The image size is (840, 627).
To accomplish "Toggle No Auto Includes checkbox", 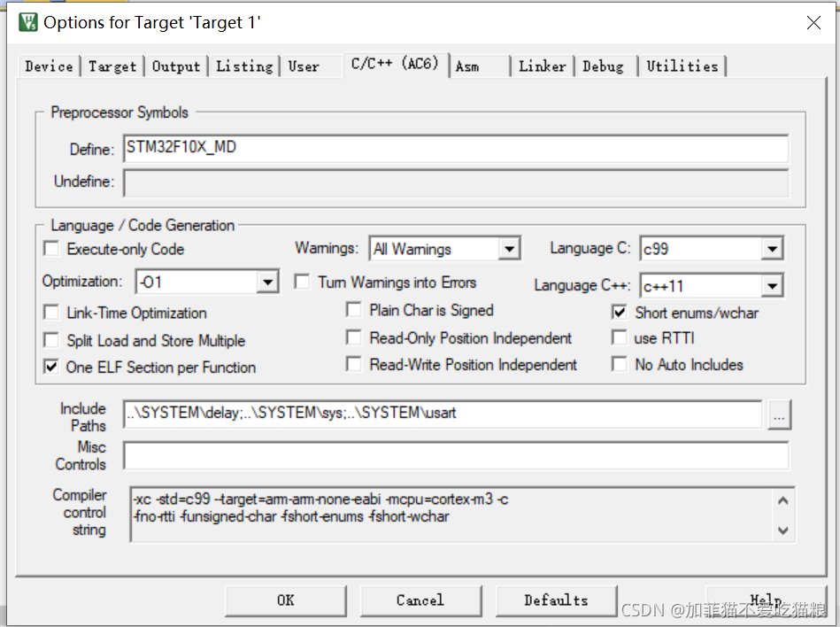I will point(620,364).
